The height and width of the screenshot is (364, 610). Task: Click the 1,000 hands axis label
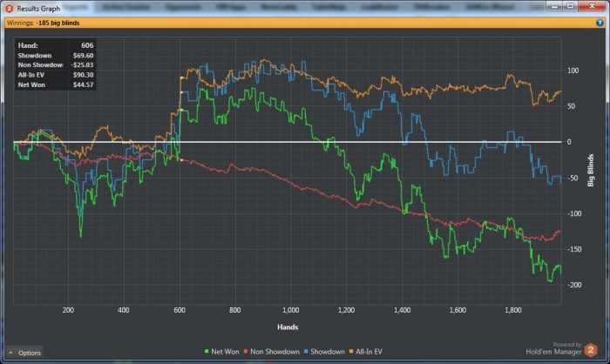click(290, 310)
